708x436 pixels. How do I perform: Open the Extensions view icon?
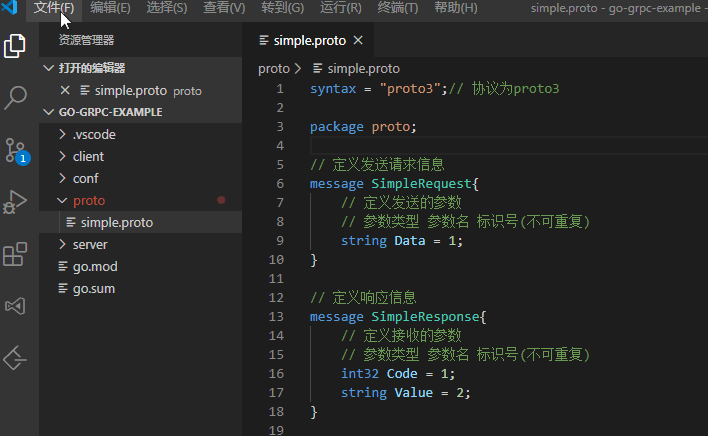click(x=16, y=255)
